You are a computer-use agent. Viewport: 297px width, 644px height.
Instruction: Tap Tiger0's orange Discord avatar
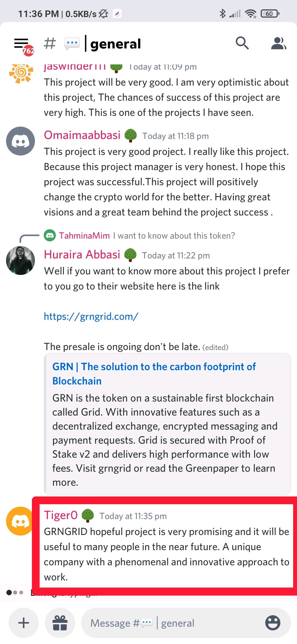click(x=20, y=521)
